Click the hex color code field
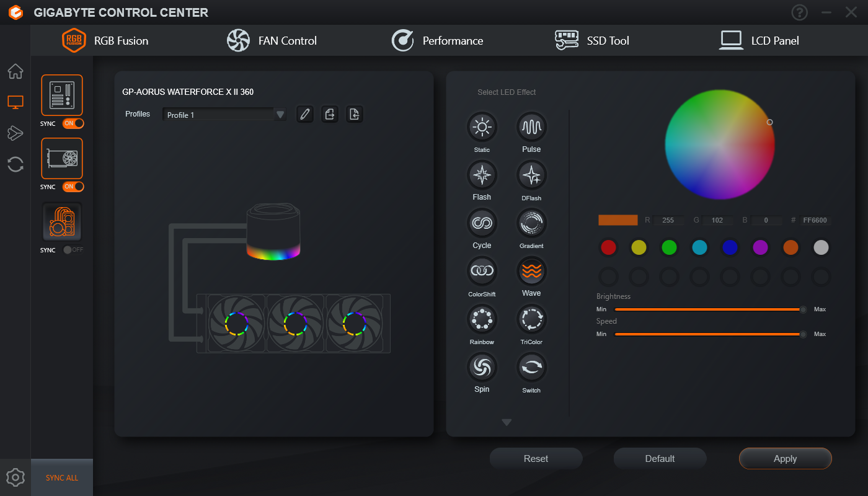This screenshot has height=496, width=868. (x=814, y=220)
